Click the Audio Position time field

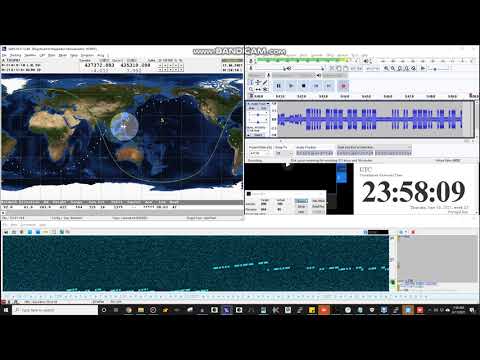click(x=314, y=153)
